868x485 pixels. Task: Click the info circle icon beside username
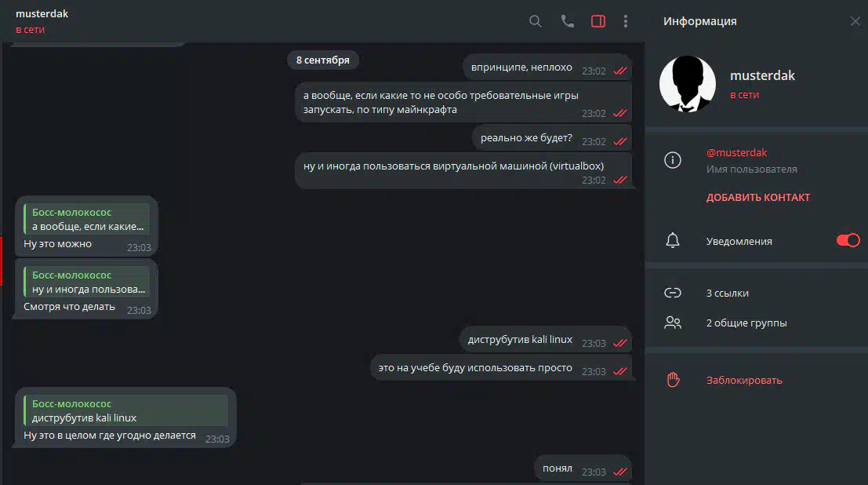pos(673,160)
